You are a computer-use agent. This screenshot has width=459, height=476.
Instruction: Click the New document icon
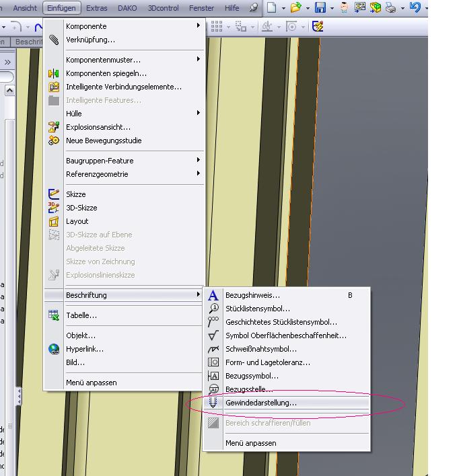coord(271,7)
